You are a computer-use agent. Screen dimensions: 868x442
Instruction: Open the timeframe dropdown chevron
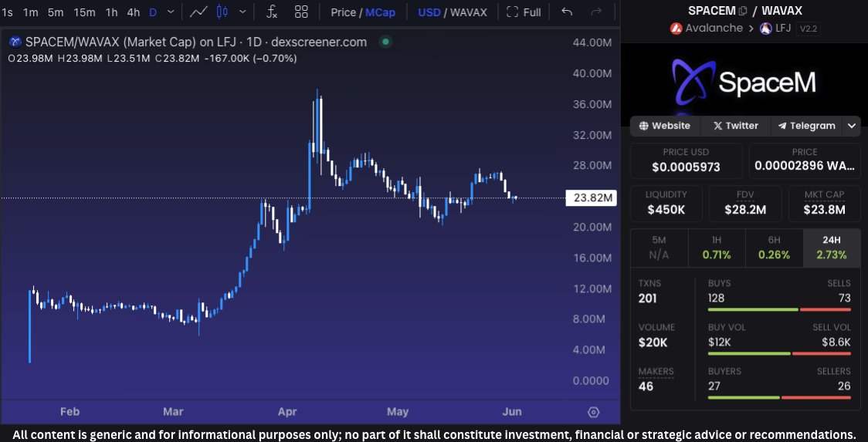click(171, 12)
